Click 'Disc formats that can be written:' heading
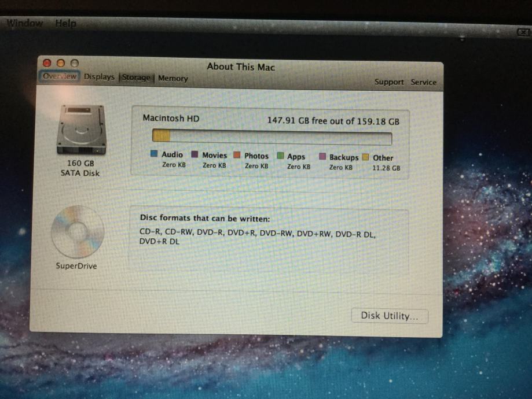 [205, 218]
